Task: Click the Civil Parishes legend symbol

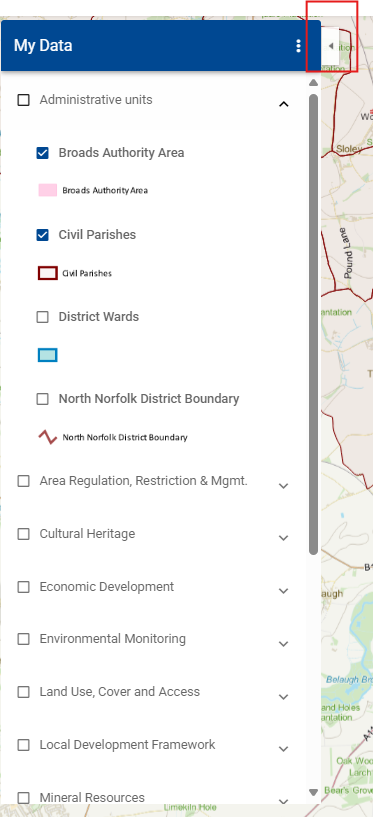Action: 47,273
